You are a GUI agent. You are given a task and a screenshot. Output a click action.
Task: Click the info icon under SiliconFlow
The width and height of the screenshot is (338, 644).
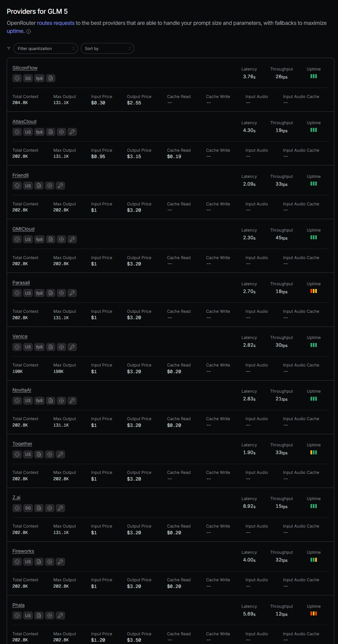coord(17,78)
